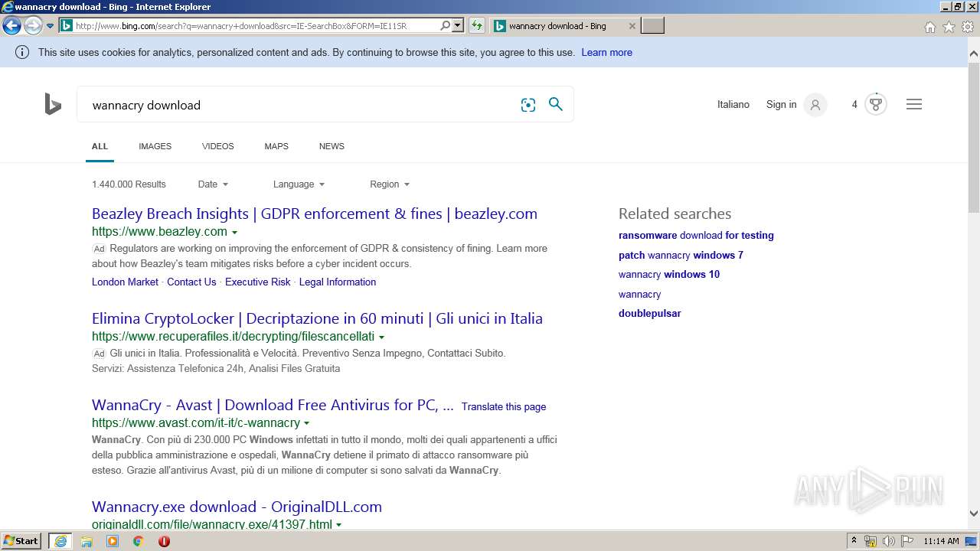Click the 'wannacry' related search
The image size is (980, 551).
pos(639,294)
